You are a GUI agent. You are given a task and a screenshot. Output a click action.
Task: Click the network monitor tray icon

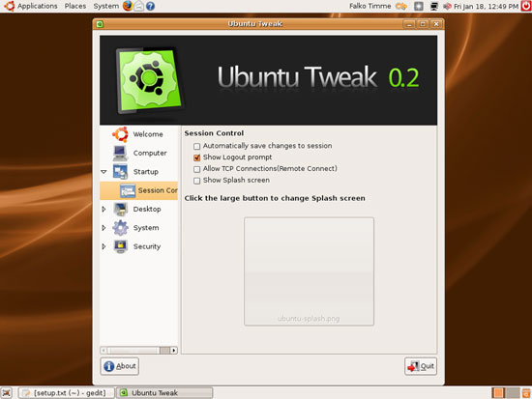[434, 6]
